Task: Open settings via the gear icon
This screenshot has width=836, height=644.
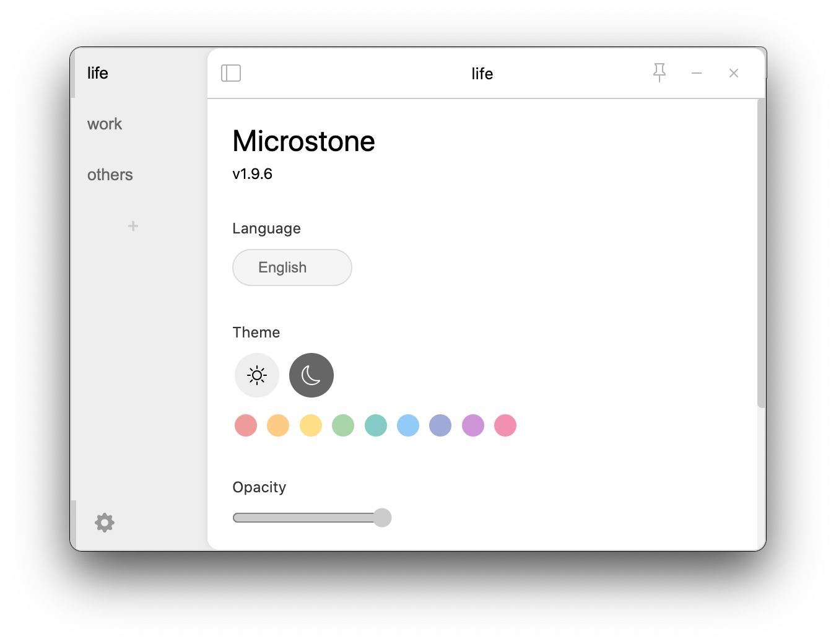Action: point(105,523)
